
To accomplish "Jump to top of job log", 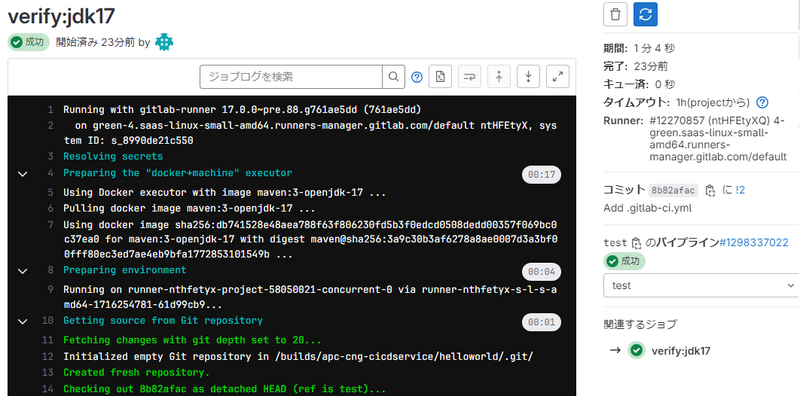I will click(x=499, y=77).
